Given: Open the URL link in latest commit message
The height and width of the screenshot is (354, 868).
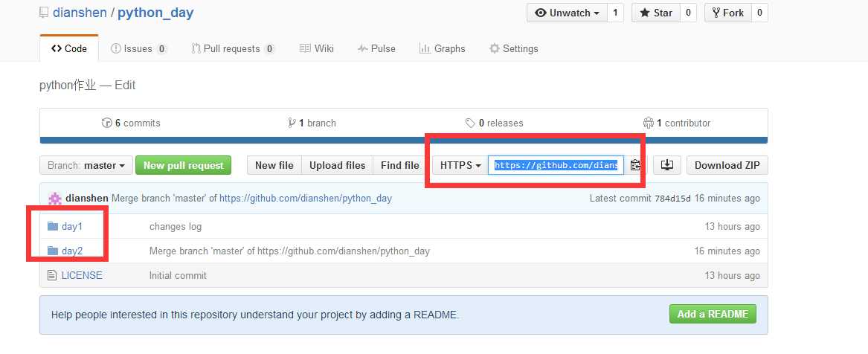Looking at the screenshot, I should (306, 198).
